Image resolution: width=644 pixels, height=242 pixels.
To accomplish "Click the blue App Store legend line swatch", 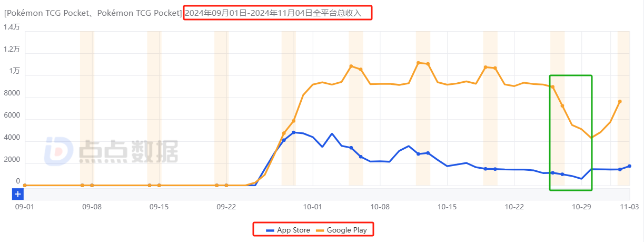I will [x=270, y=230].
